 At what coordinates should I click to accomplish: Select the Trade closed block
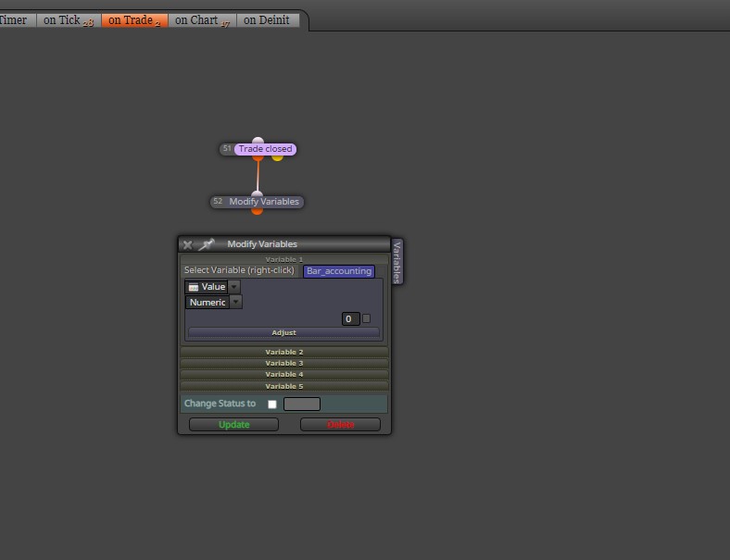tap(265, 149)
